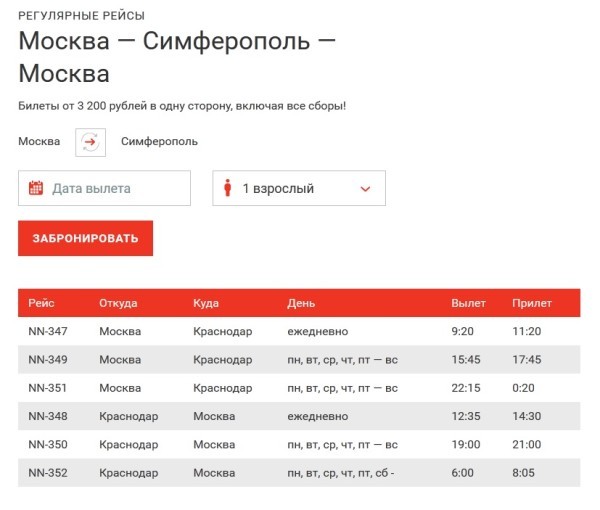Screen dimensions: 600x510
Task: Click the red passenger person icon
Action: pos(228,188)
